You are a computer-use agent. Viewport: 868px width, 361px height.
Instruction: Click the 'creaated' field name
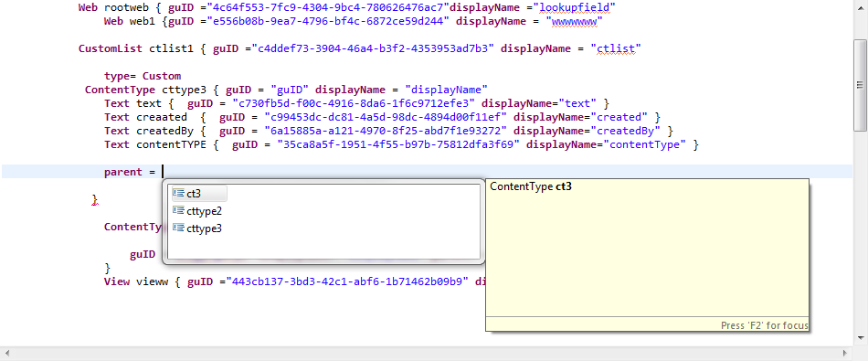pos(162,117)
